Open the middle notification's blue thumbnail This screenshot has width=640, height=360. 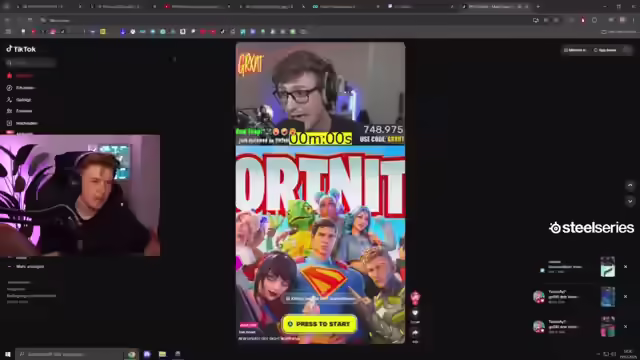(x=607, y=297)
